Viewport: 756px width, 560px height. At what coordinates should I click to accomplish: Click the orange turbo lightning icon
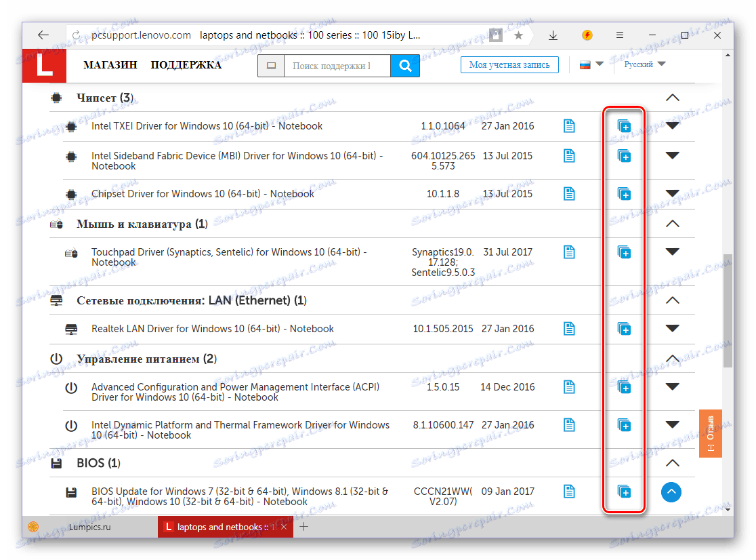pyautogui.click(x=587, y=35)
